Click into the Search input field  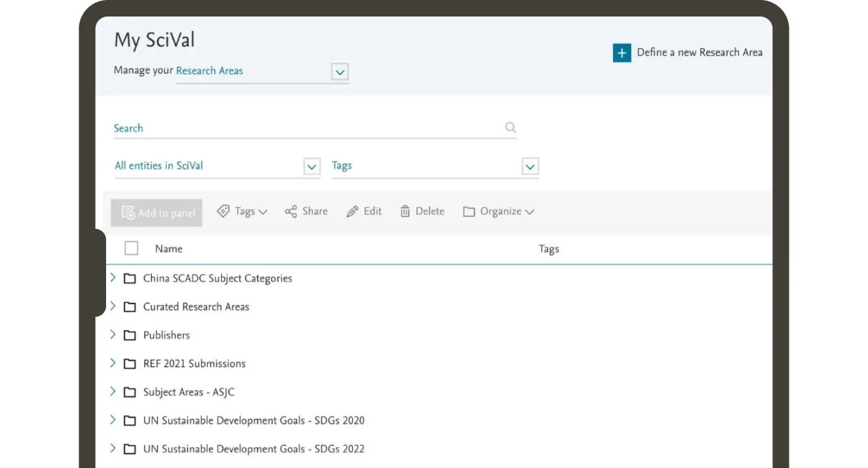tap(315, 128)
